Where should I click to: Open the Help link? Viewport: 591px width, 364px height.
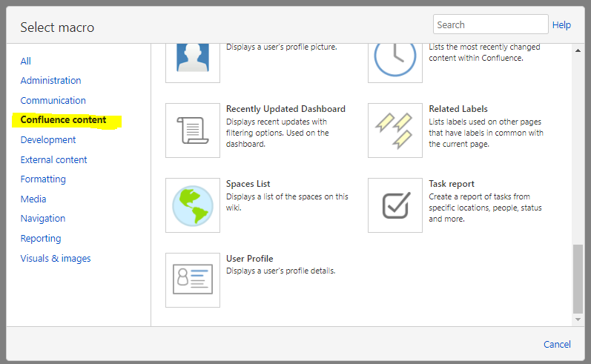click(561, 25)
